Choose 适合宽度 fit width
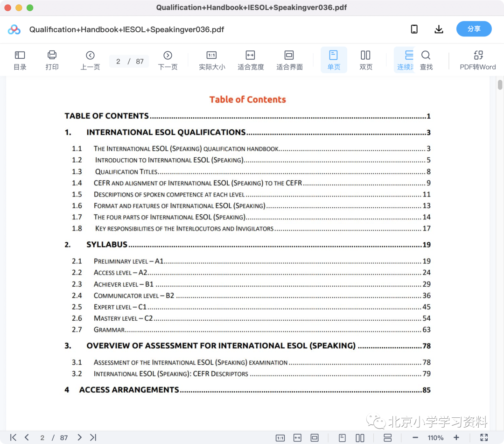The height and width of the screenshot is (444, 504). [251, 60]
